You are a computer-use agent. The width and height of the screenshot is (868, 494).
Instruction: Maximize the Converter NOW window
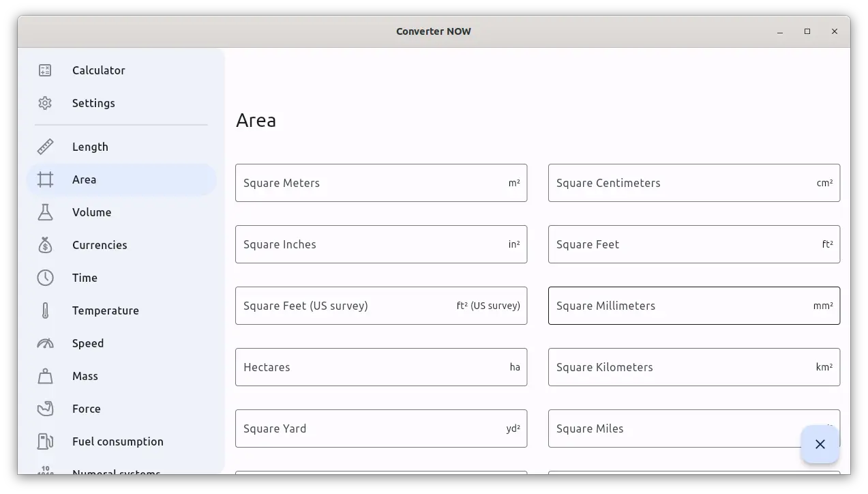tap(807, 31)
